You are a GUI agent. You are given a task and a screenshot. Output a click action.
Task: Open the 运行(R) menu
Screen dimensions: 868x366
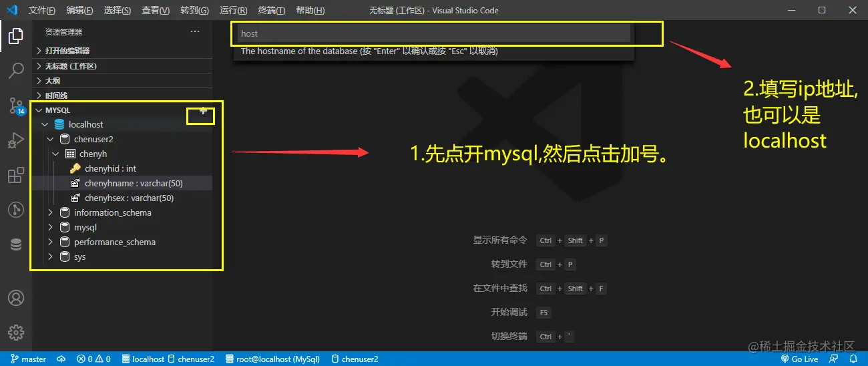point(233,11)
